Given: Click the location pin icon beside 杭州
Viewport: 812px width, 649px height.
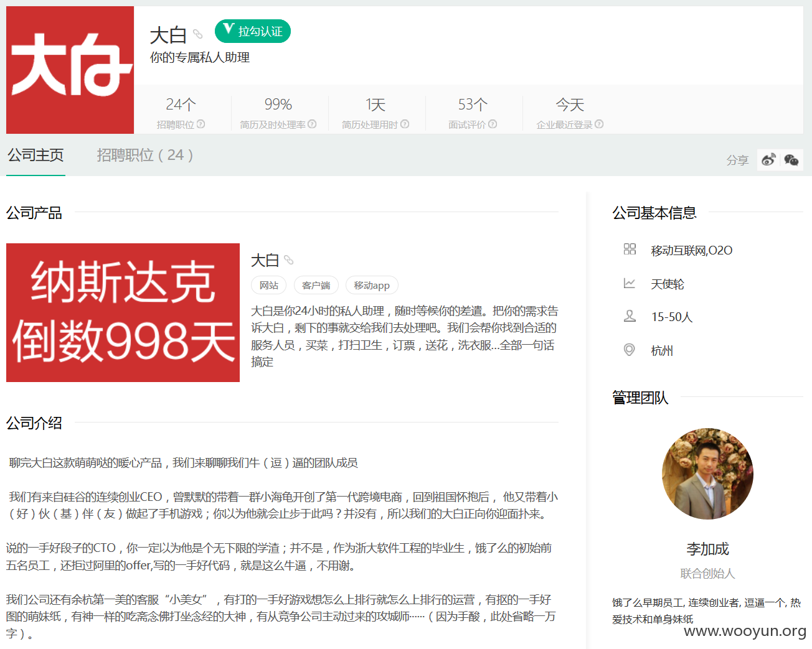Looking at the screenshot, I should (630, 350).
